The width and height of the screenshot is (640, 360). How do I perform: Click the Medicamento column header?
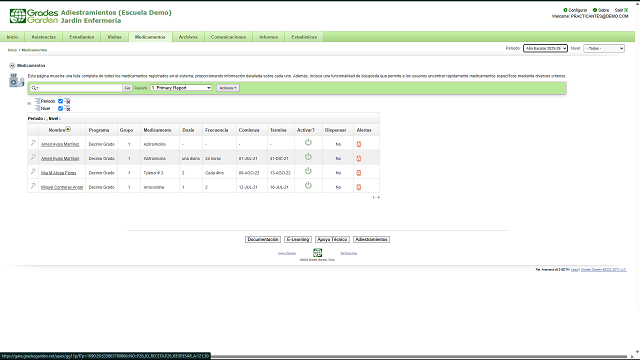158,130
